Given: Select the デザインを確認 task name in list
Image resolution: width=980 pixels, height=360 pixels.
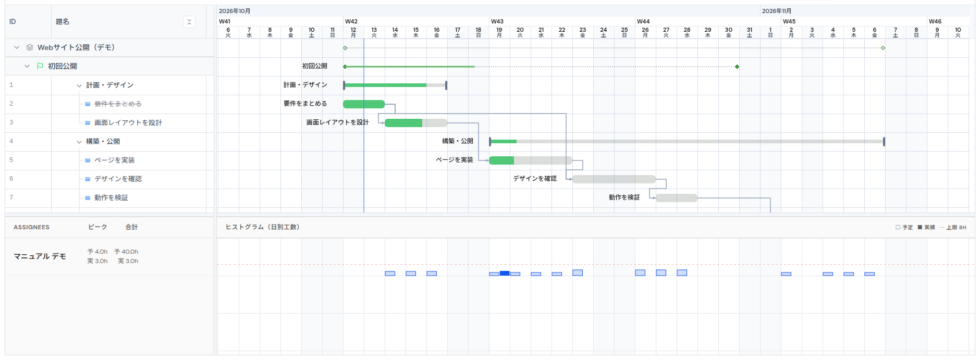Looking at the screenshot, I should [x=118, y=179].
